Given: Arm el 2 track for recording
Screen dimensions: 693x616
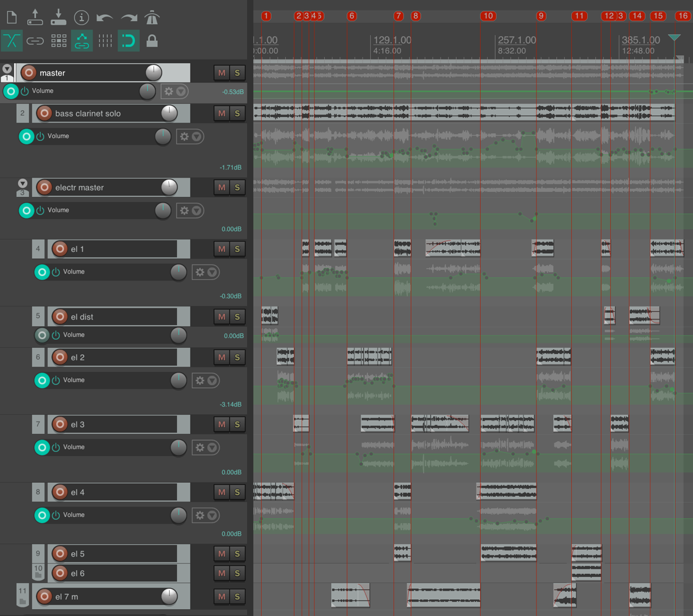Looking at the screenshot, I should pos(59,357).
